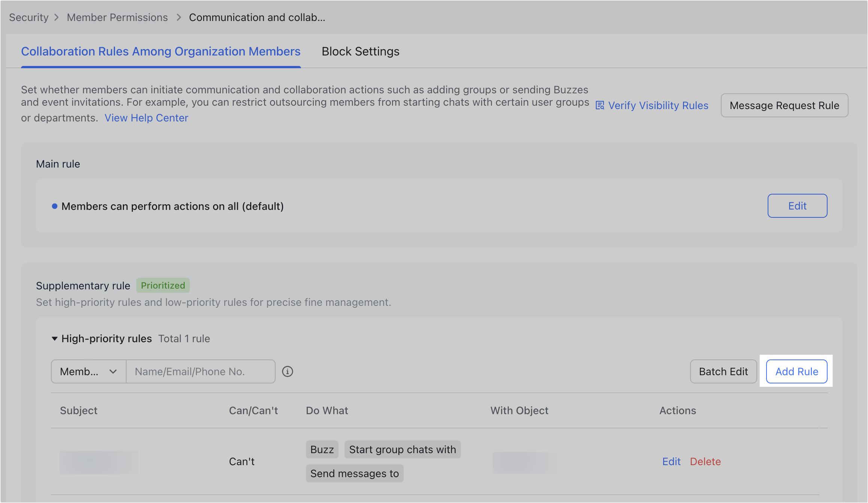This screenshot has width=868, height=503.
Task: Click the chevron after Member Permissions breadcrumb
Action: [179, 17]
